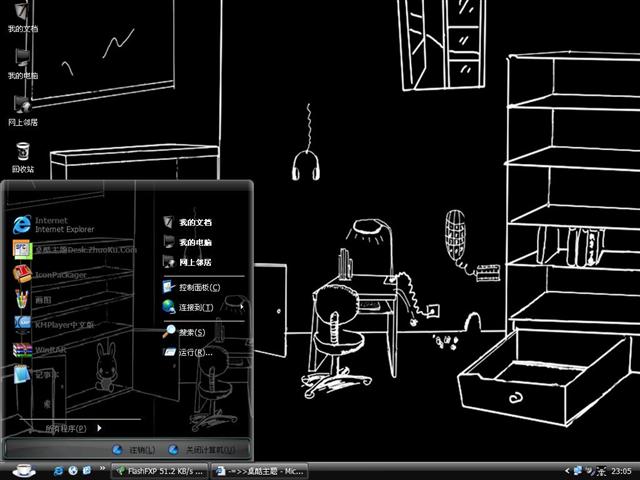The height and width of the screenshot is (480, 640).
Task: Open 桌酷主题 DeskZhuoKu.Com Start menu entry
Action: 75,249
